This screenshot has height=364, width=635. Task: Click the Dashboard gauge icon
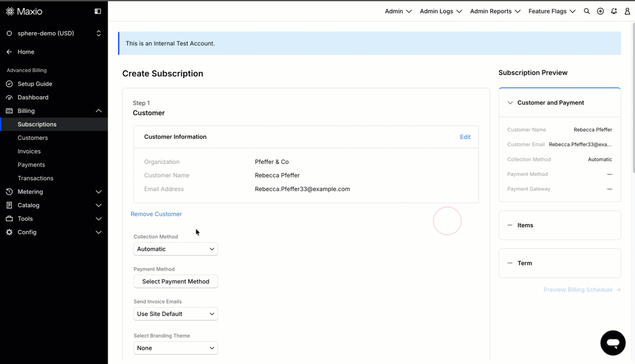(9, 97)
